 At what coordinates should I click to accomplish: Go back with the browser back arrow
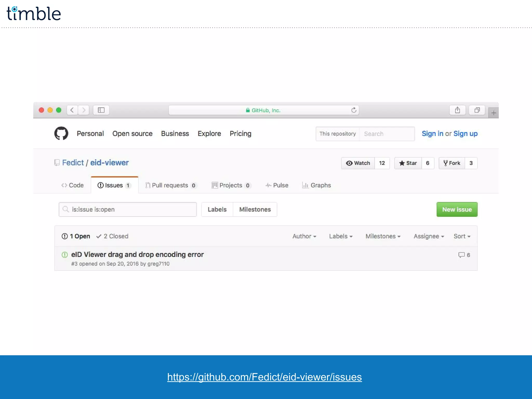point(72,110)
